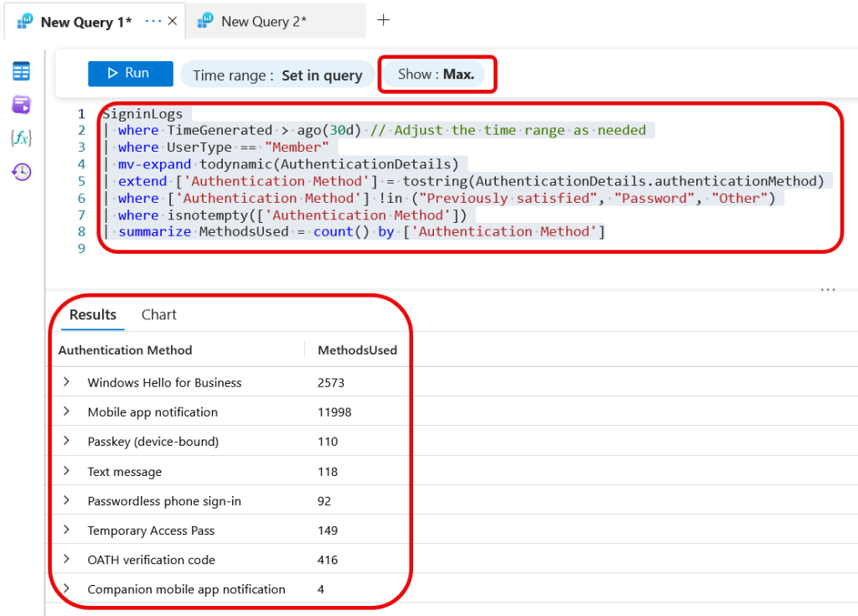Close the New Query 1 tab
The image size is (858, 616).
pyautogui.click(x=173, y=21)
